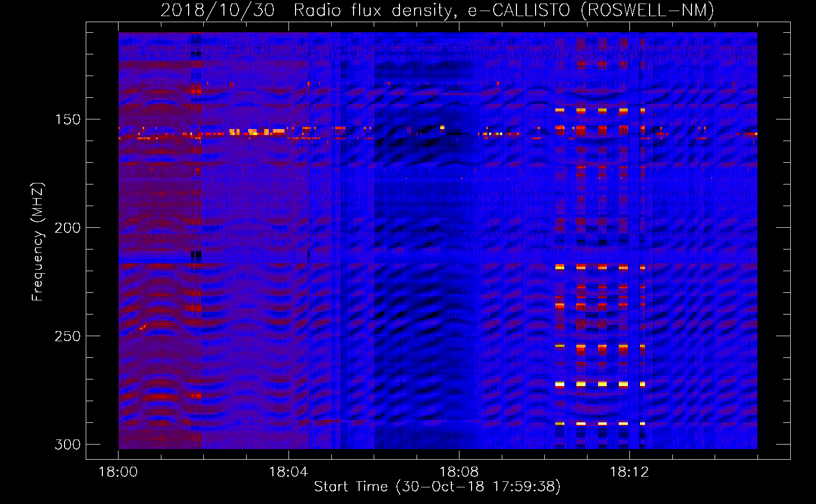The image size is (816, 504).
Task: Select the 250 frequency tick label
Action: (68, 336)
